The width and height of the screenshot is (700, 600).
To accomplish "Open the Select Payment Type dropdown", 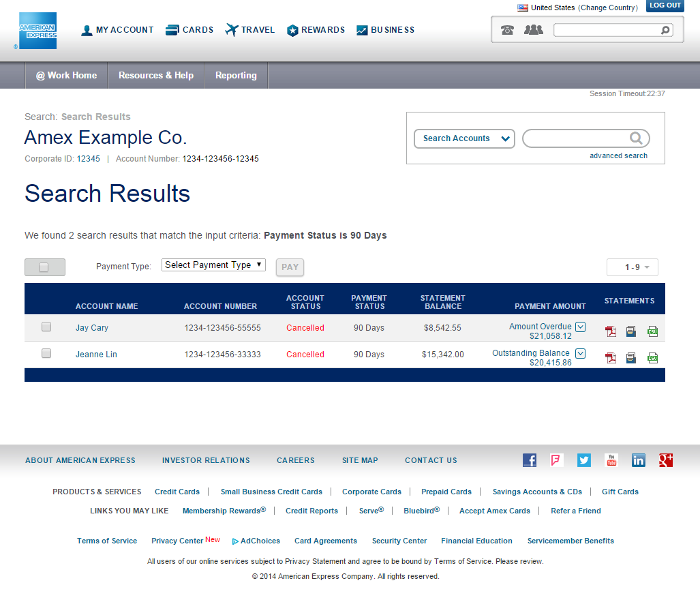I will [x=213, y=265].
